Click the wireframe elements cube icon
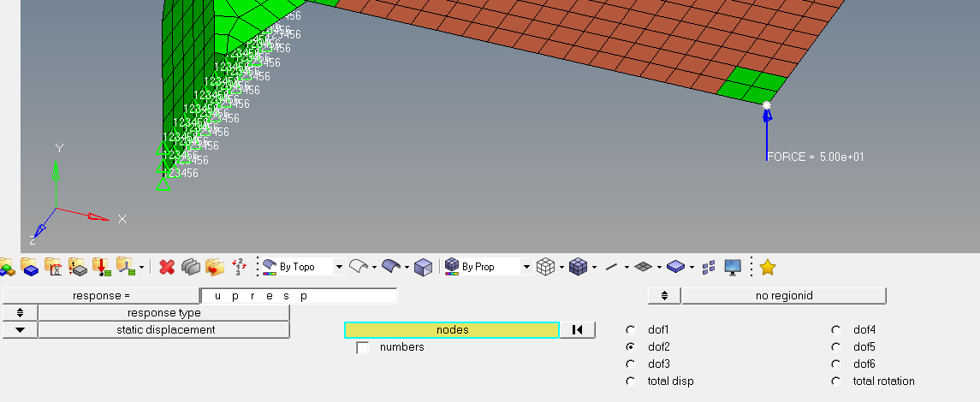The image size is (980, 402). pyautogui.click(x=545, y=267)
